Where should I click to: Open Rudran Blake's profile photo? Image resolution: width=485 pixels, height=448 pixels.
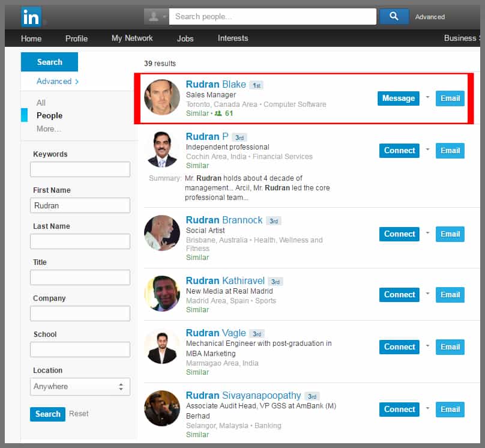coord(162,97)
